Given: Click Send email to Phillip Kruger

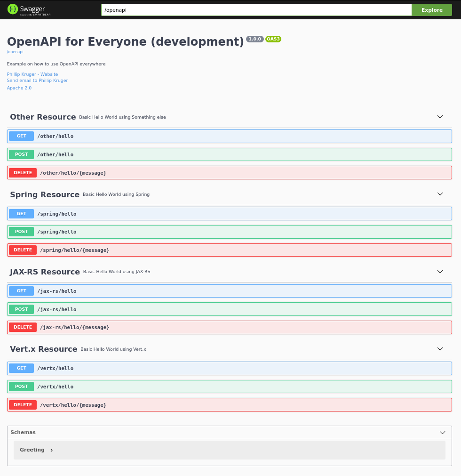Looking at the screenshot, I should (x=37, y=80).
